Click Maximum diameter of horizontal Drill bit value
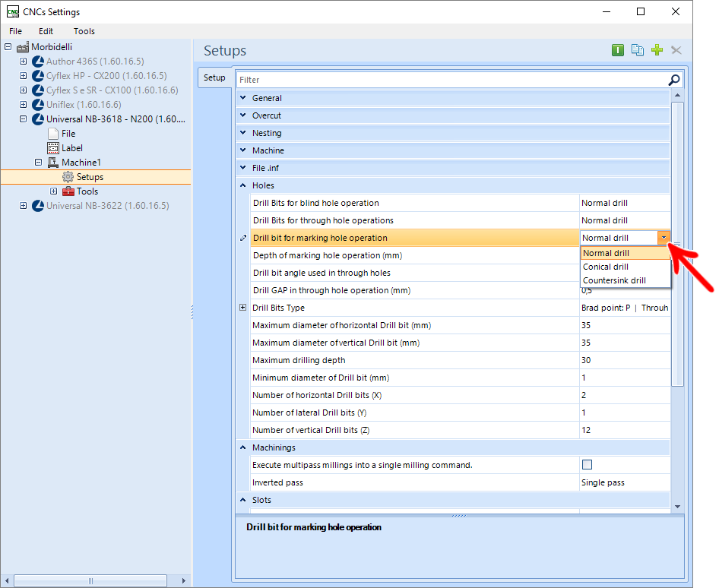The width and height of the screenshot is (719, 588). pos(625,325)
